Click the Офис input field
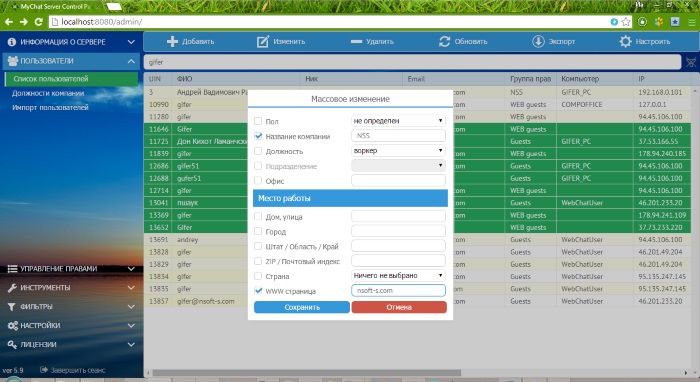Screen dimensions: 700x382 click(x=398, y=180)
